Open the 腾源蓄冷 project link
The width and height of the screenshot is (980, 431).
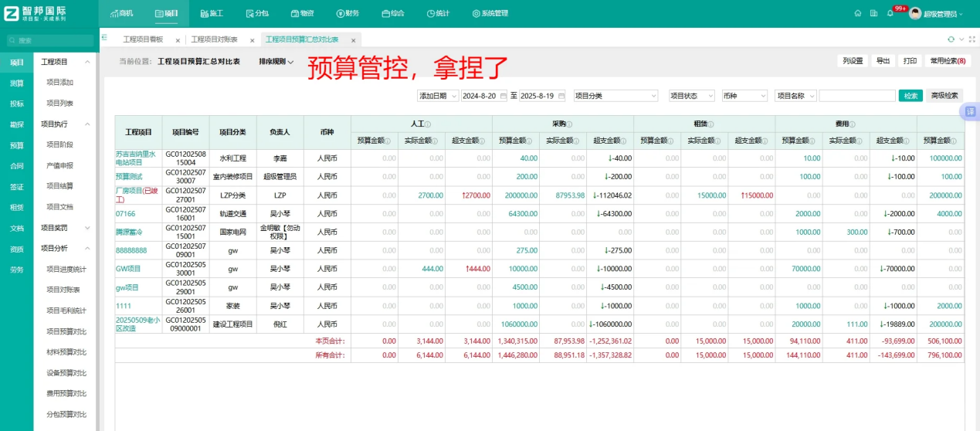130,232
